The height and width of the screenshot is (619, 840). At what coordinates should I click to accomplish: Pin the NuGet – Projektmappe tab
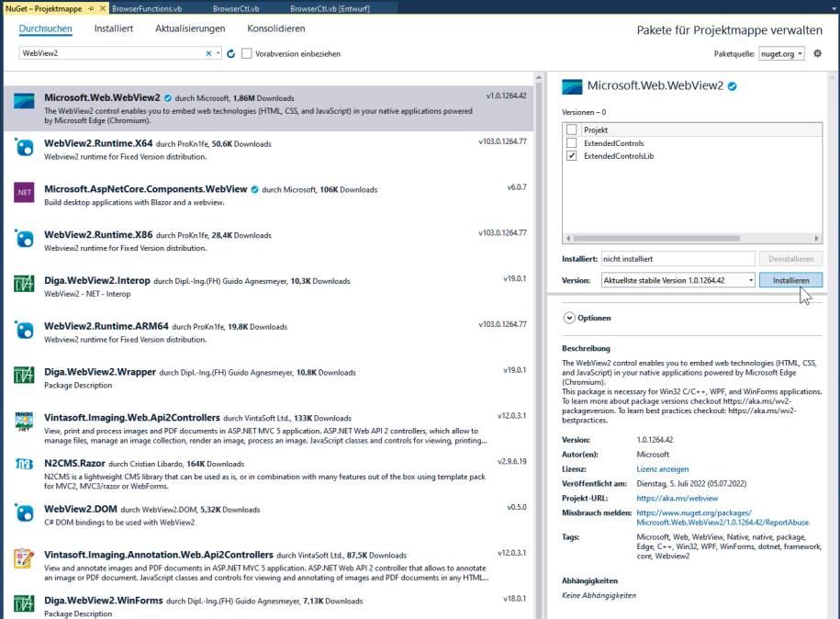coord(91,8)
